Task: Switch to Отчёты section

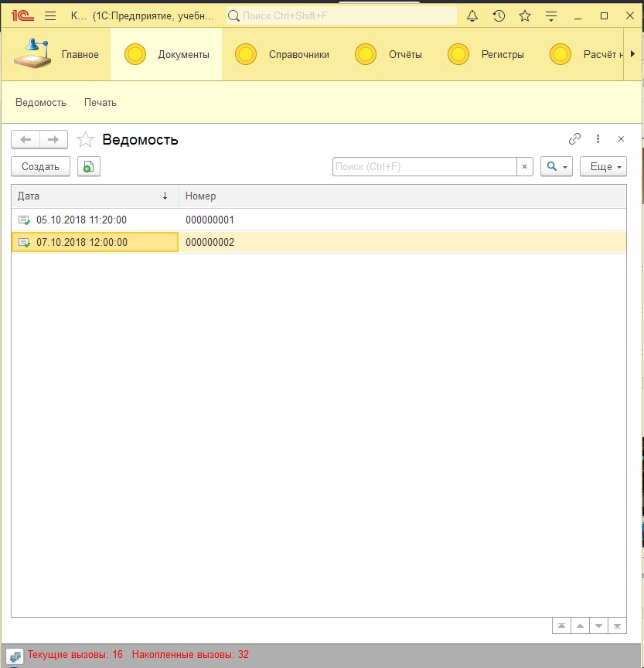Action: click(x=388, y=54)
